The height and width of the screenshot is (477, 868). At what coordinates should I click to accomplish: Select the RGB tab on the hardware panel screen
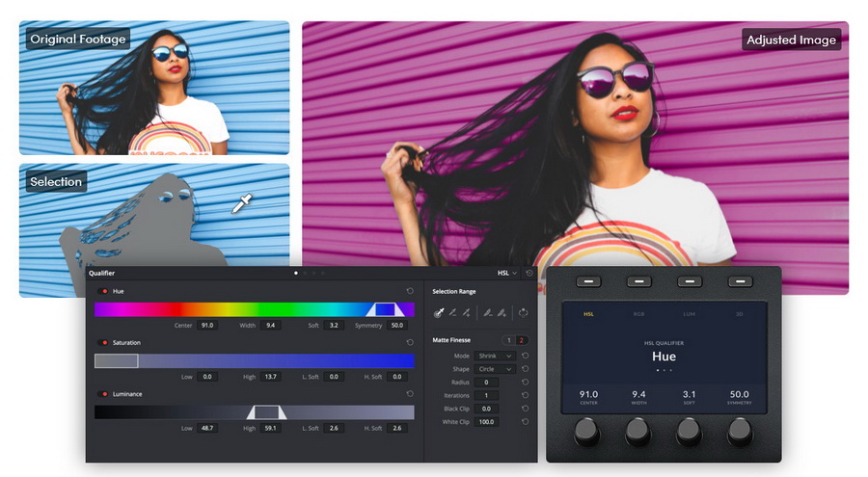(x=638, y=314)
